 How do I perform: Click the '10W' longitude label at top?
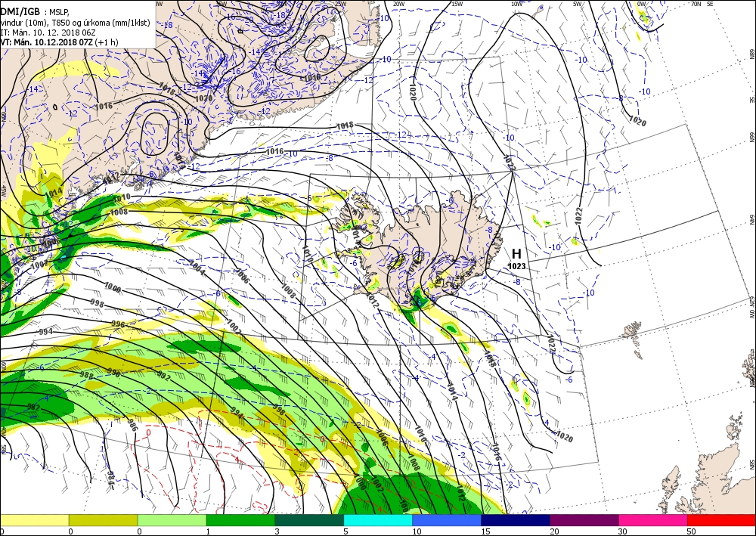[x=516, y=4]
